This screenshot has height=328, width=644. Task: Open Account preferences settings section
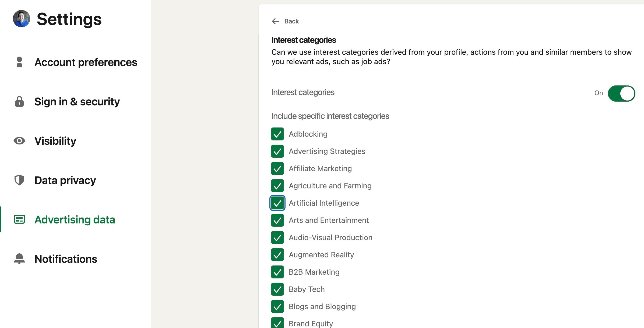pos(86,62)
